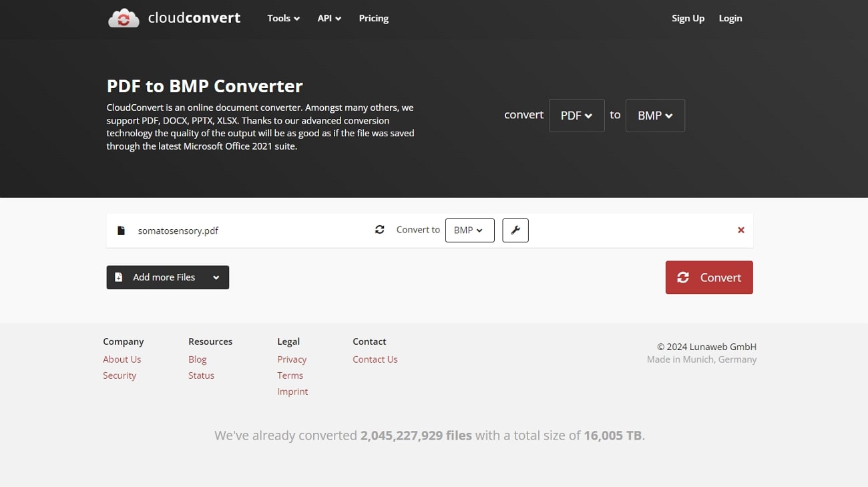The height and width of the screenshot is (487, 868).
Task: Click the refresh arrows icon beside Convert to
Action: pyautogui.click(x=380, y=230)
